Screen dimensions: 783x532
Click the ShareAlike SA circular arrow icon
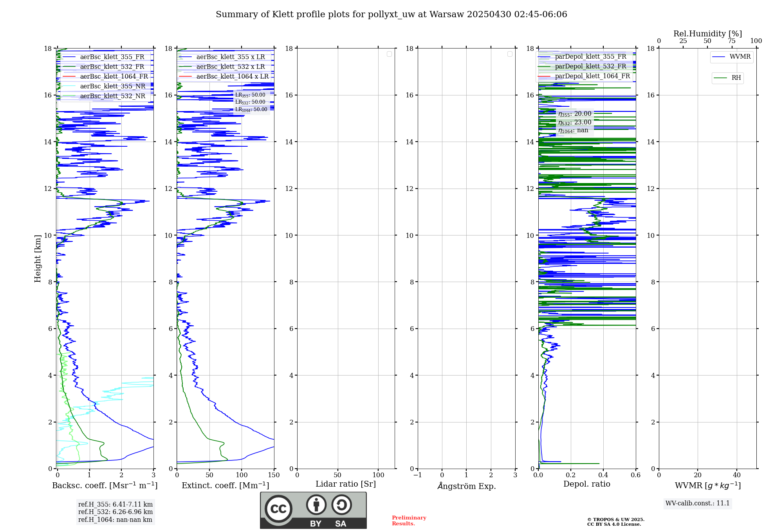coord(341,505)
